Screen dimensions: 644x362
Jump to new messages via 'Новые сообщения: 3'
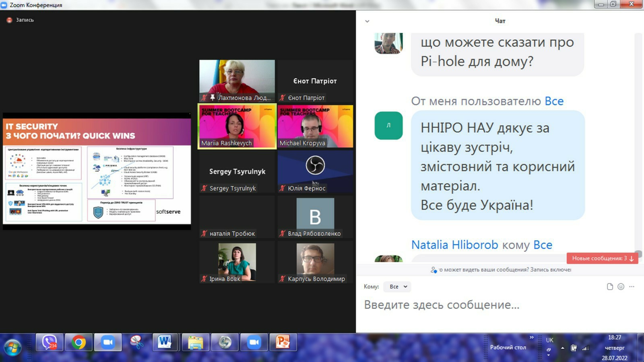click(602, 258)
